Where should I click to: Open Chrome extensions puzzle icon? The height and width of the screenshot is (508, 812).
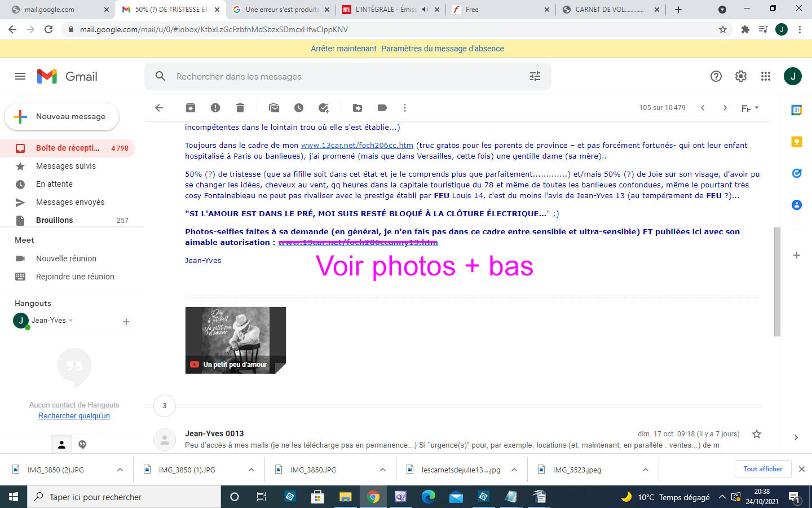(x=745, y=29)
